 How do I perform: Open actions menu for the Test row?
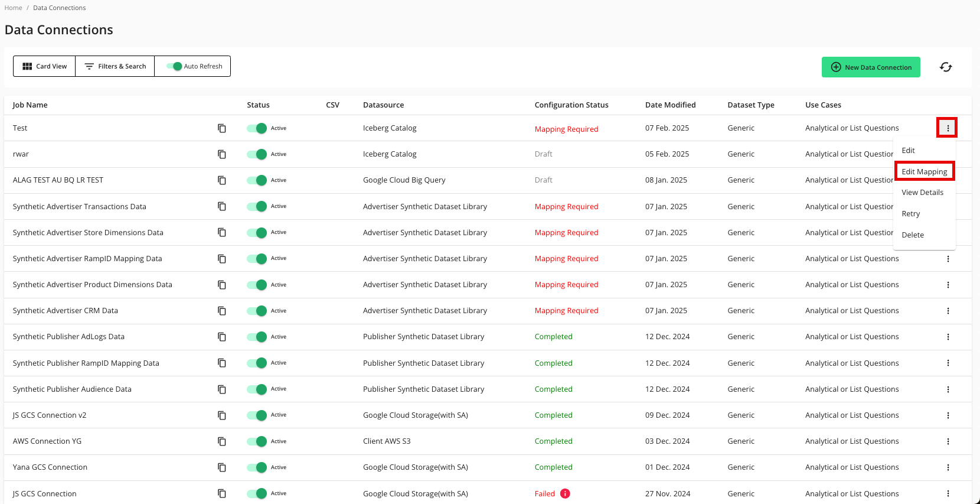tap(948, 128)
